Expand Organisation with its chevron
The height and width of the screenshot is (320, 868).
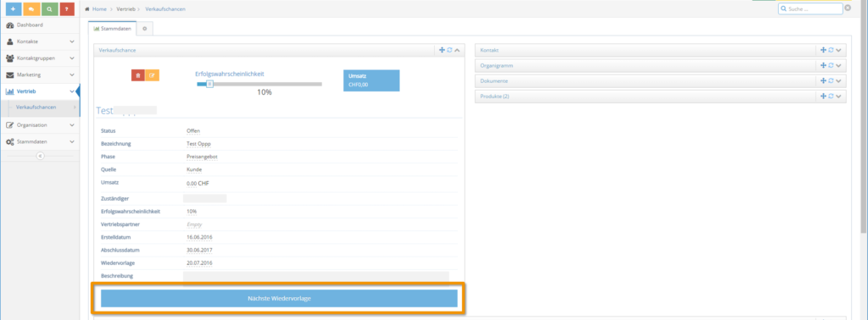[x=72, y=125]
